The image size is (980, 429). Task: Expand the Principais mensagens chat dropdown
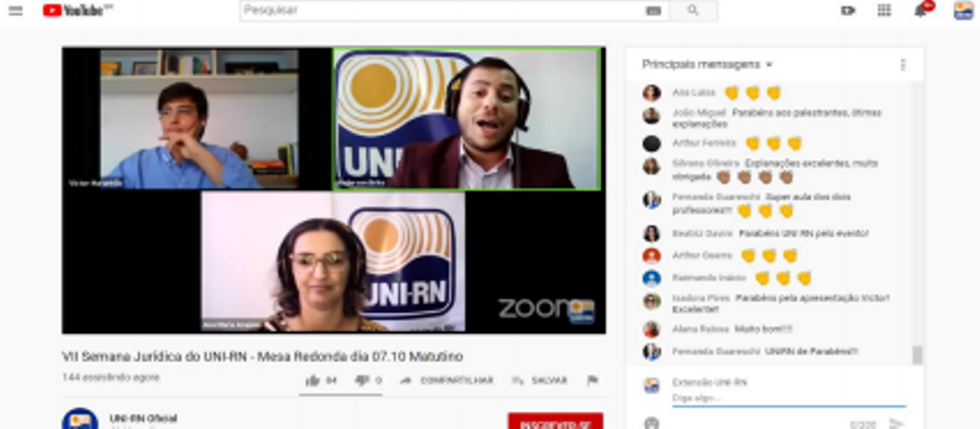(707, 64)
